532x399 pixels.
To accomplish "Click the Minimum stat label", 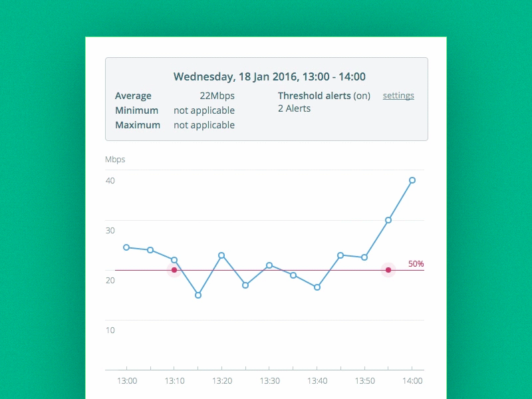I will point(136,110).
